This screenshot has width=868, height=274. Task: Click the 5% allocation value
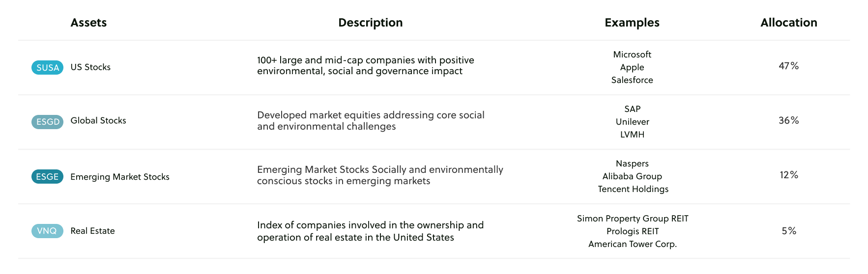point(788,231)
